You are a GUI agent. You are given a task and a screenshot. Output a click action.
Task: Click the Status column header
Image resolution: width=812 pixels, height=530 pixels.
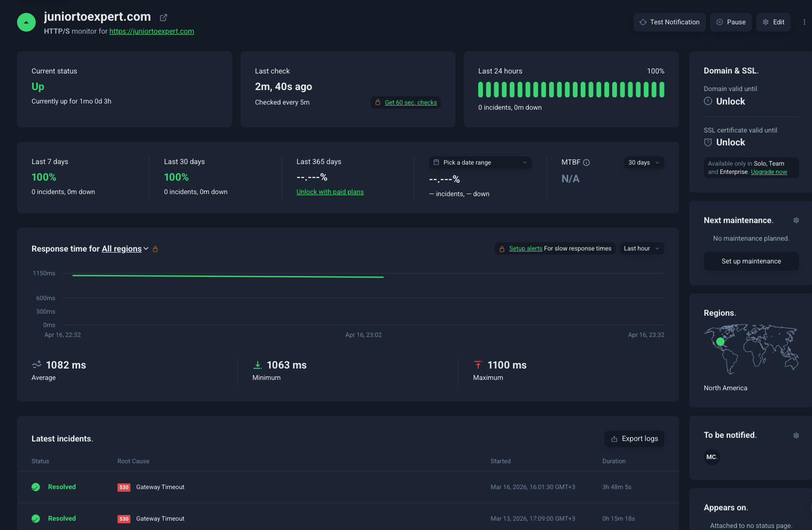point(40,461)
